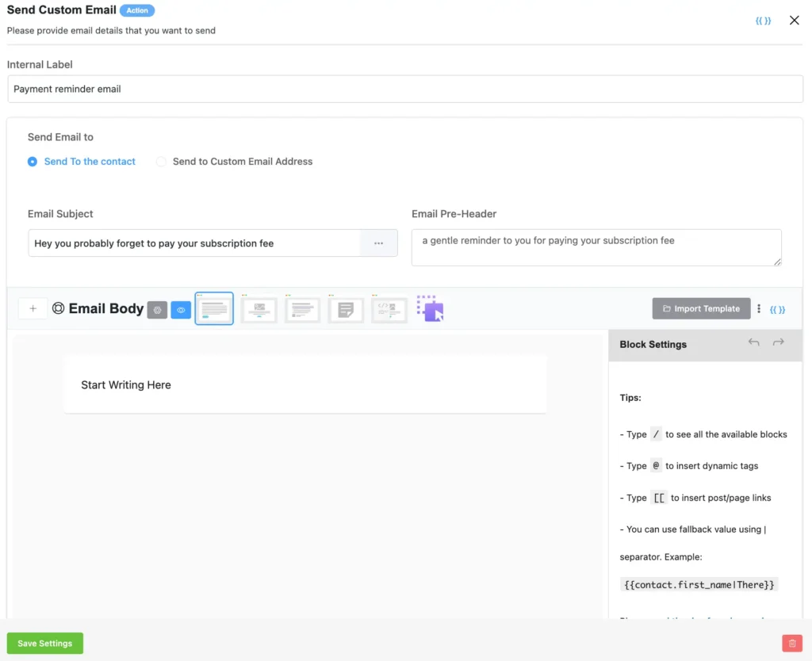Open smart codes braces in editor toolbar
The width and height of the screenshot is (812, 661).
pyautogui.click(x=777, y=309)
